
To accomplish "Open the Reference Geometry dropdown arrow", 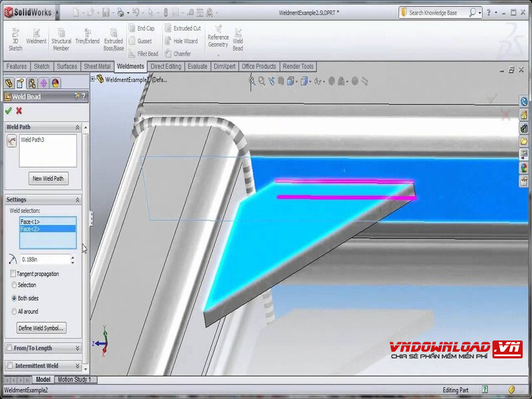I will [218, 55].
